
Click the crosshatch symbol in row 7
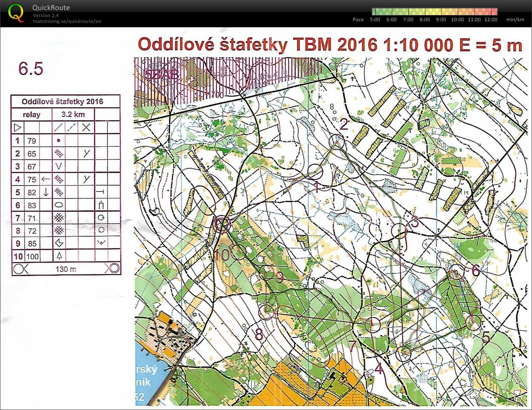59,218
